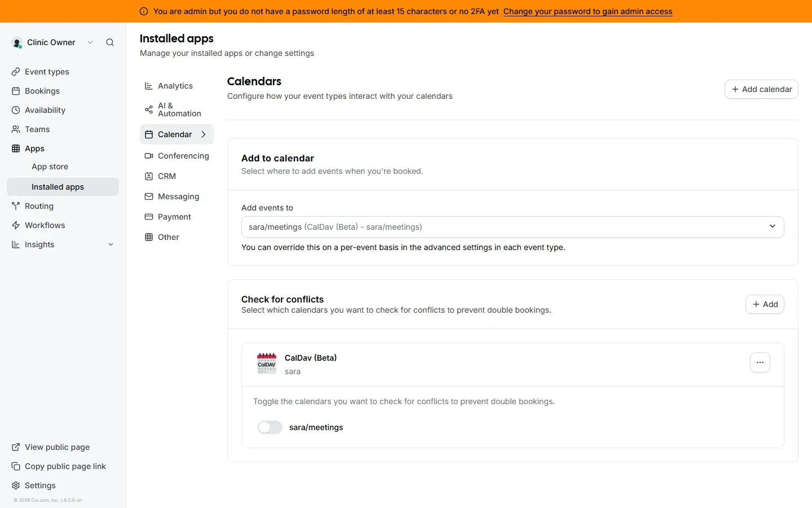Viewport: 812px width, 508px height.
Task: Open the AI & Automation category
Action: (x=176, y=110)
